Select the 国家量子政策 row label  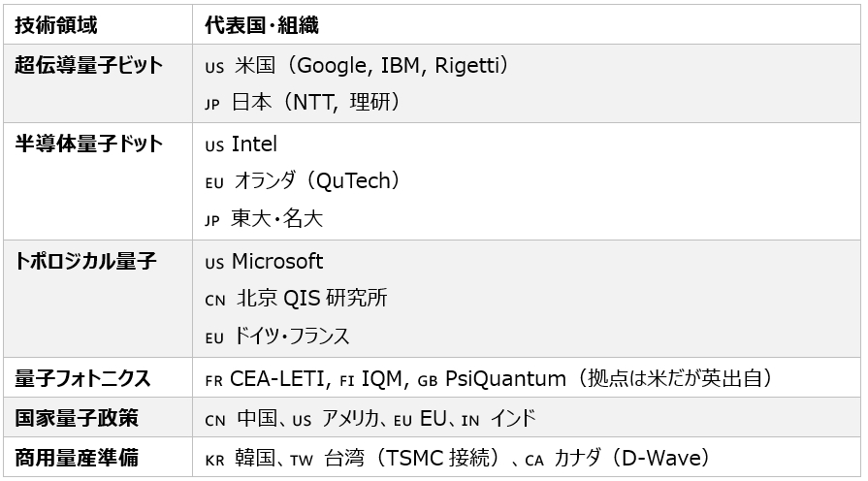point(77,419)
